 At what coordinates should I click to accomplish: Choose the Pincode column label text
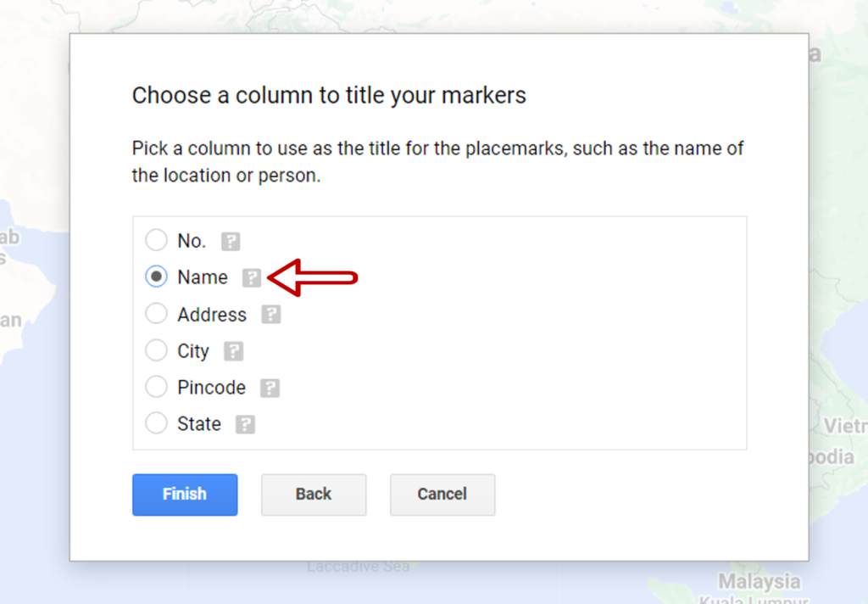[x=211, y=388]
